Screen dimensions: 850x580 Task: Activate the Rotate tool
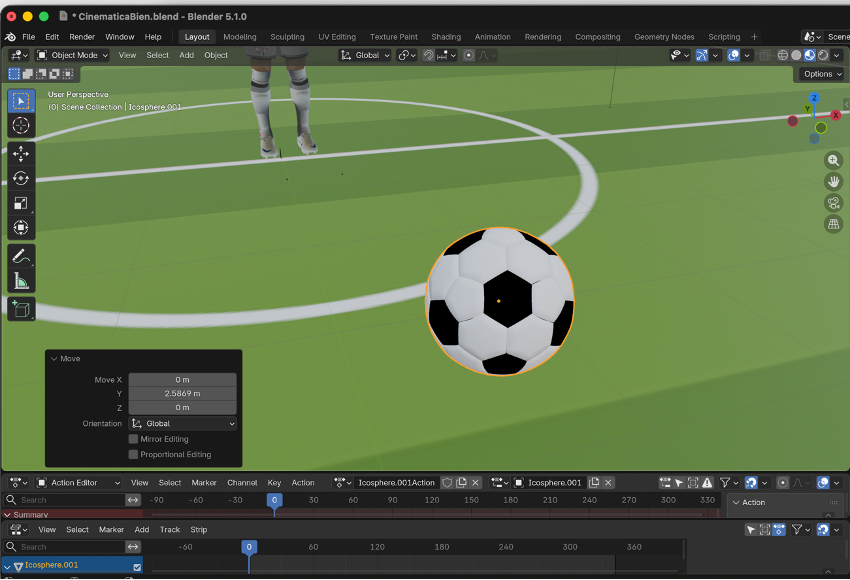pyautogui.click(x=21, y=178)
